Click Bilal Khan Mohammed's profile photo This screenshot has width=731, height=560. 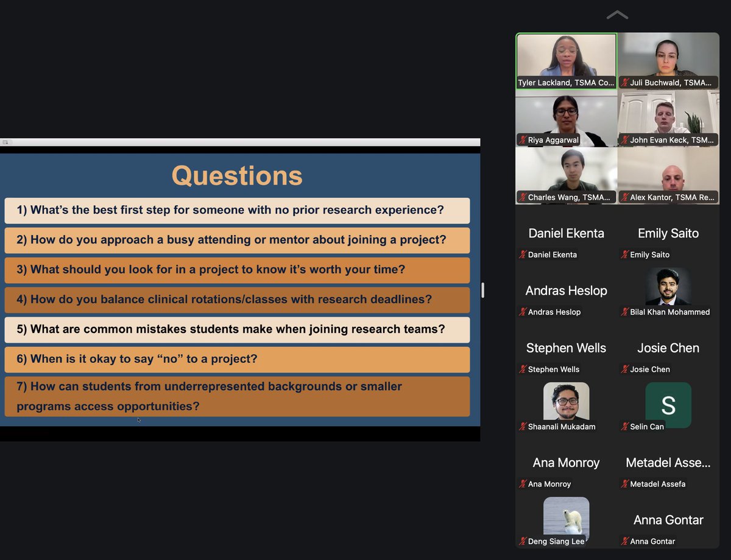point(668,286)
